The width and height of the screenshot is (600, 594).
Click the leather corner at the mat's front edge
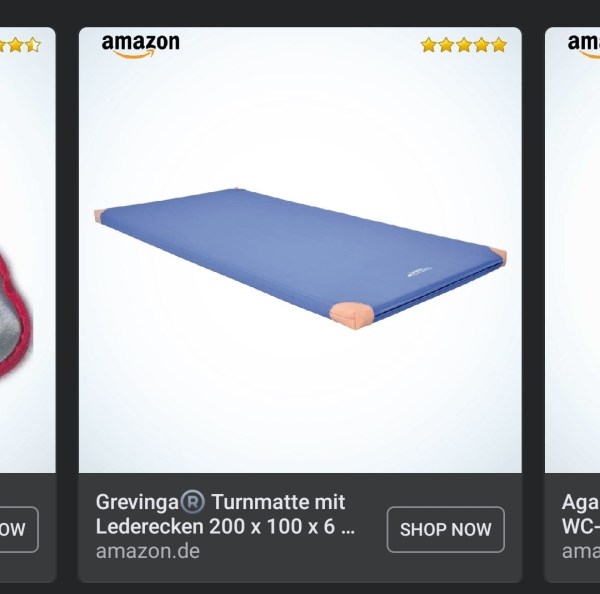click(x=352, y=316)
